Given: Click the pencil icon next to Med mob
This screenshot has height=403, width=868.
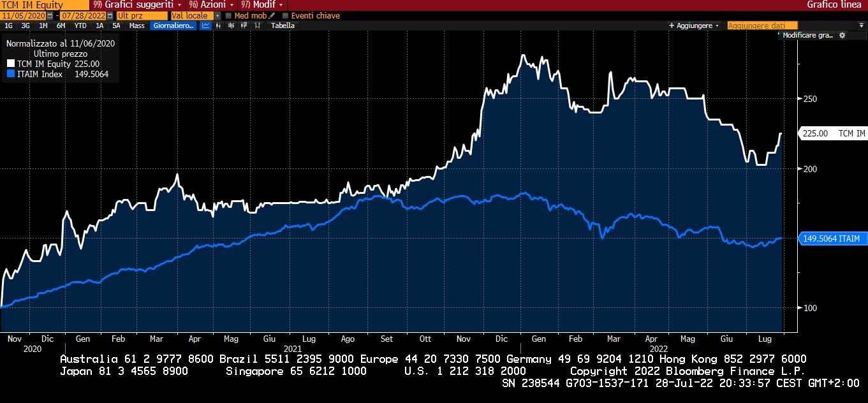Looking at the screenshot, I should click(272, 15).
